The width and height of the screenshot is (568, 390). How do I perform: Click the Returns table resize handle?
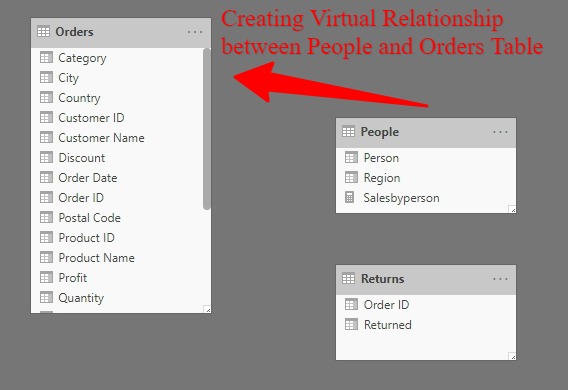(512, 356)
